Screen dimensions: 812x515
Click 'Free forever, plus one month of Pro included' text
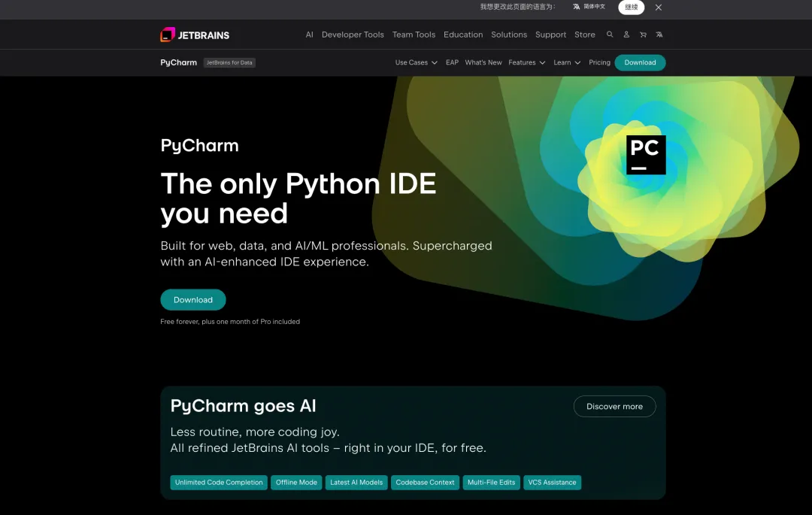point(230,322)
